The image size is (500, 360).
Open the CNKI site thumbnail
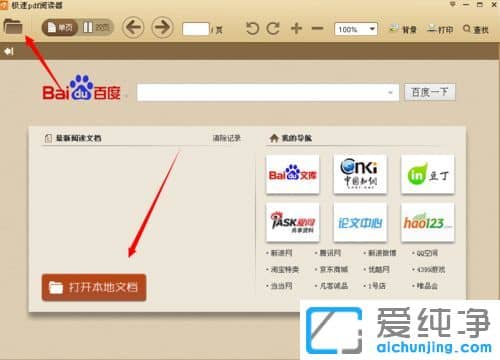pyautogui.click(x=360, y=174)
